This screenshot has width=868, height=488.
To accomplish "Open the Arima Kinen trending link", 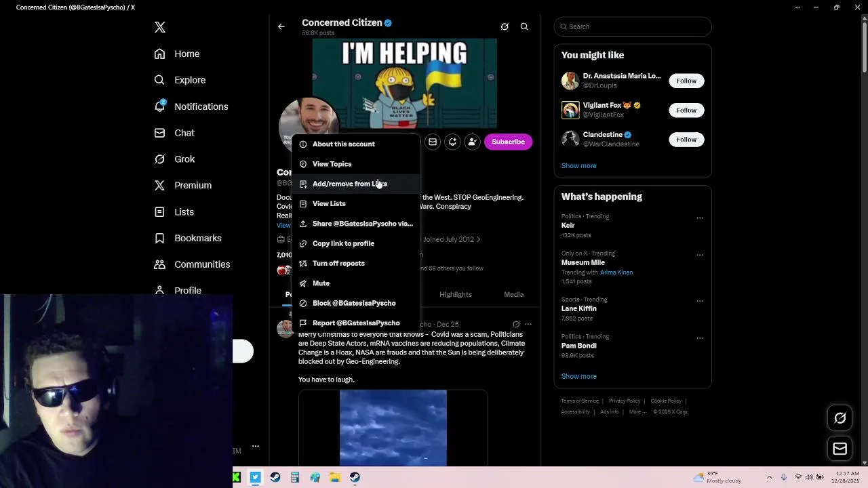I will click(616, 272).
